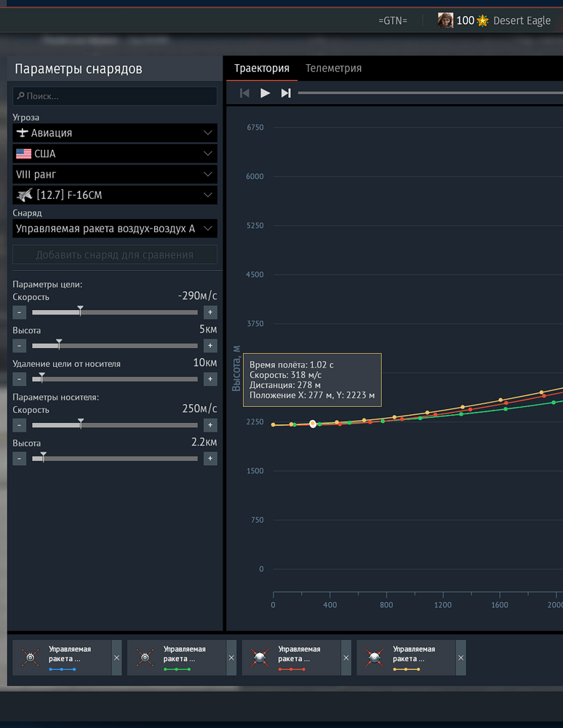Open the F-16CM vehicle dropdown
The height and width of the screenshot is (728, 563).
(114, 195)
